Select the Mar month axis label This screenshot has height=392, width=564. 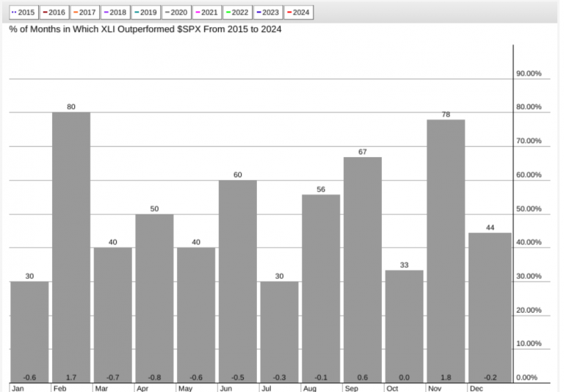click(101, 388)
